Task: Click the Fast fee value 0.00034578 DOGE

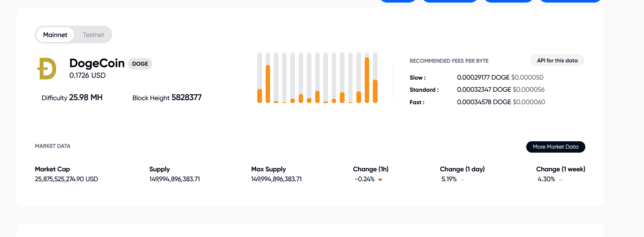Action: point(484,102)
